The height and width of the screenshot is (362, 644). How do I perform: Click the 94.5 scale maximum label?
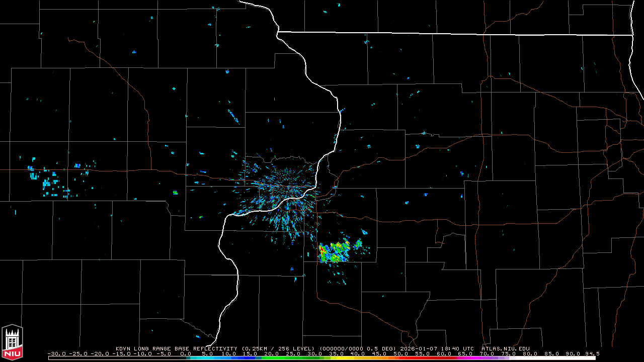point(592,353)
